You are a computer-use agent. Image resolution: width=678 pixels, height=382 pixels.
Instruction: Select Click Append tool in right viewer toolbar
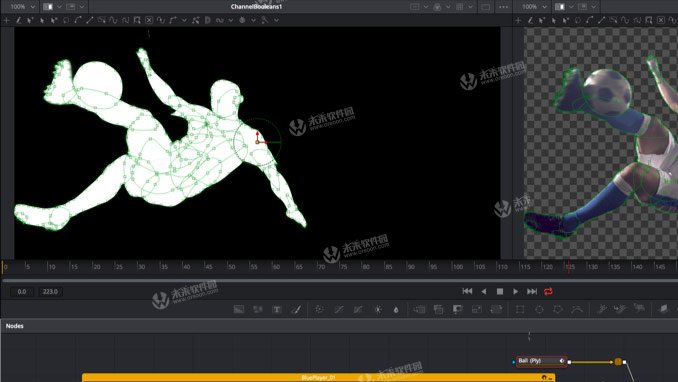tap(518, 20)
